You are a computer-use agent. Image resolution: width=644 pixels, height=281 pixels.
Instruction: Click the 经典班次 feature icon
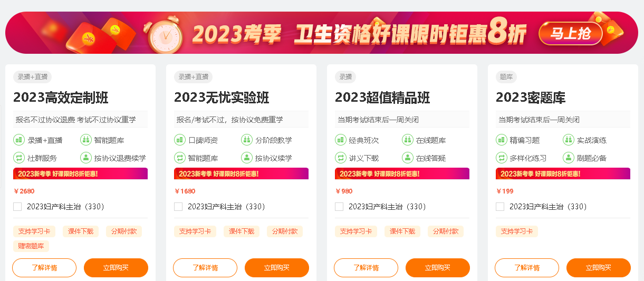click(341, 140)
